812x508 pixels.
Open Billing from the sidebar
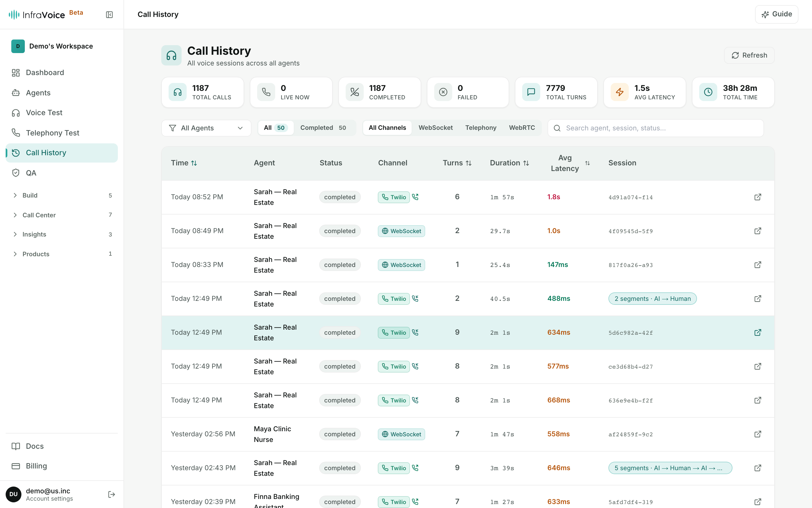(x=62, y=466)
